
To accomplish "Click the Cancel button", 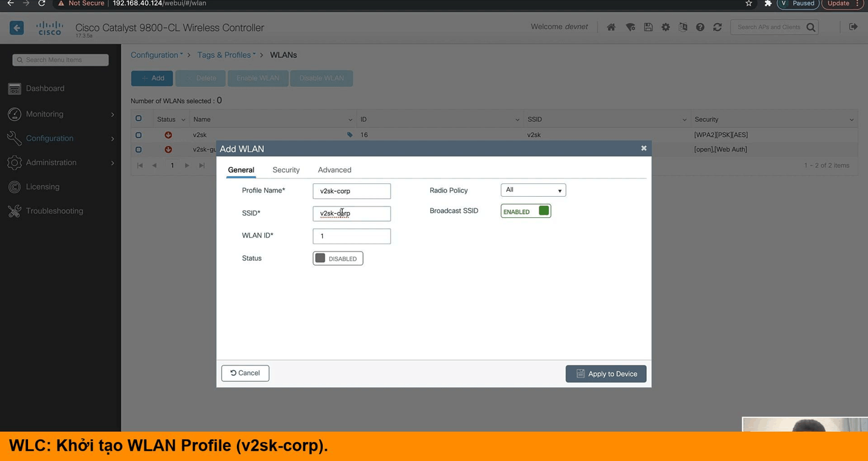I will click(245, 373).
